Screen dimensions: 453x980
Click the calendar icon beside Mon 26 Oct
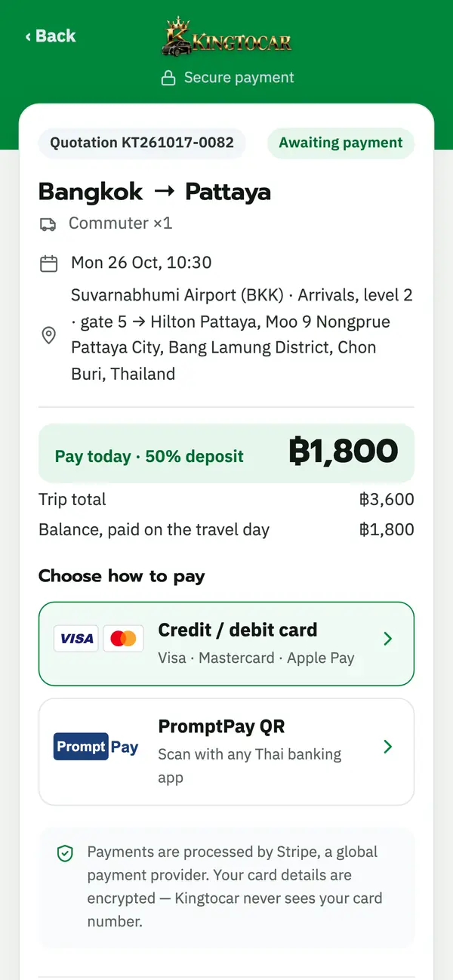(x=48, y=263)
